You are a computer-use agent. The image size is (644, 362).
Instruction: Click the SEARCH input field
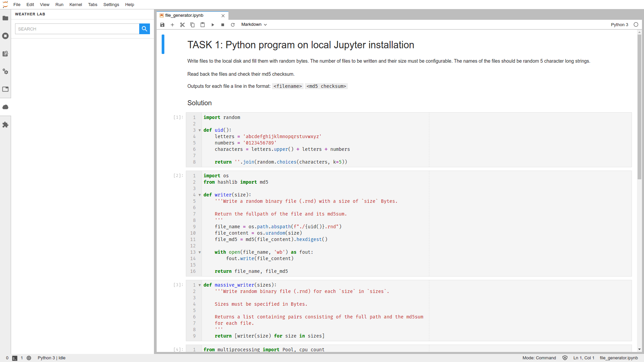[x=77, y=29]
